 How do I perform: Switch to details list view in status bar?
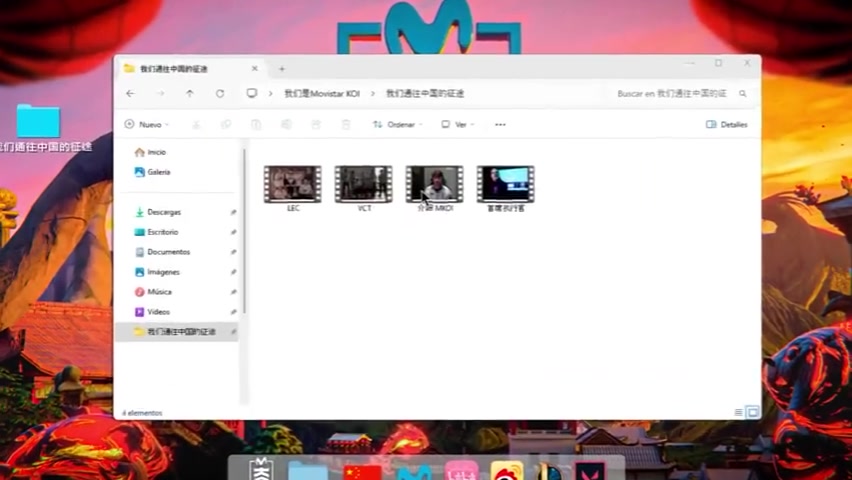click(739, 412)
